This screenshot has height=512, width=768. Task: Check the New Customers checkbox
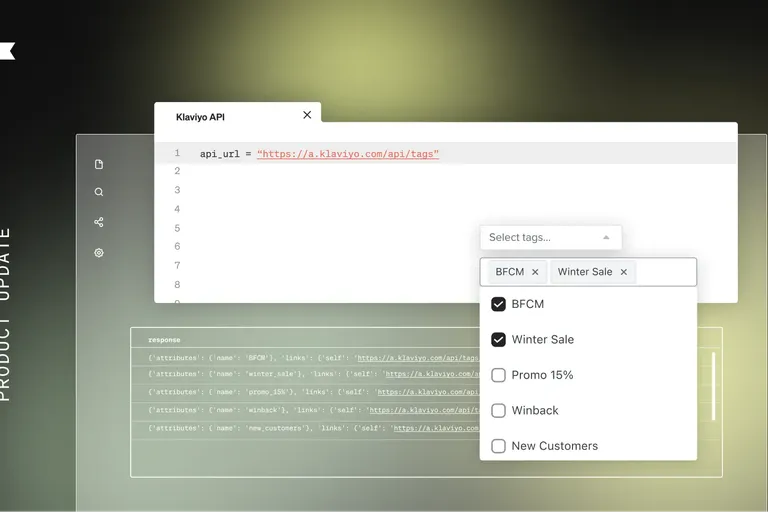(498, 446)
